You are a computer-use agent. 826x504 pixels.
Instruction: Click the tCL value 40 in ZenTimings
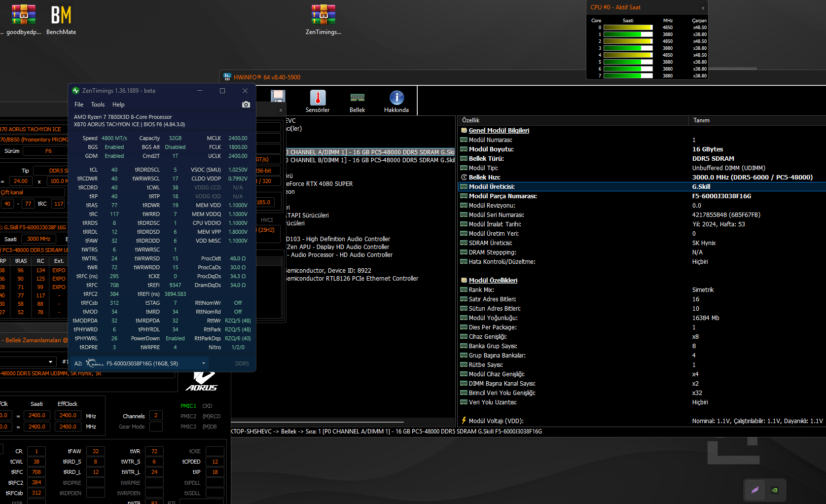[x=114, y=170]
